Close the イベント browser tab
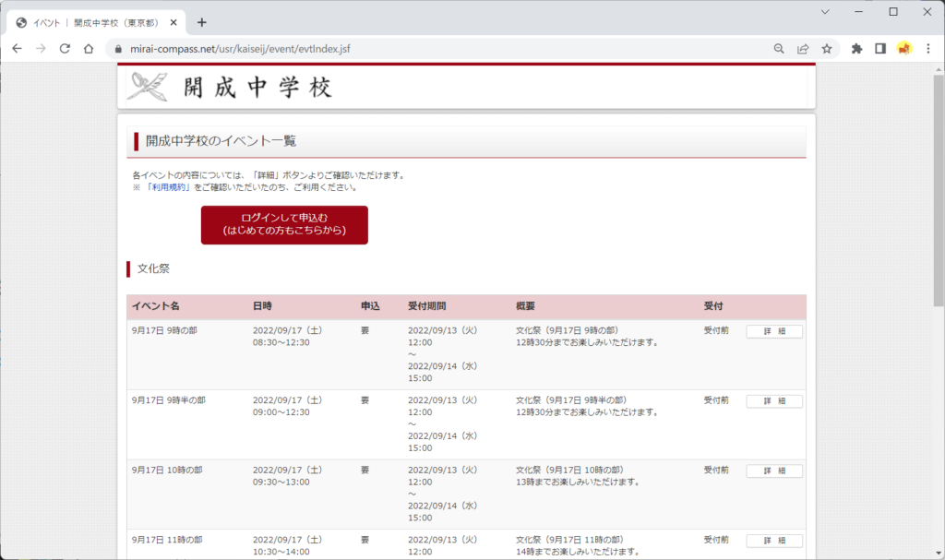Screen dimensions: 945x560 click(173, 22)
